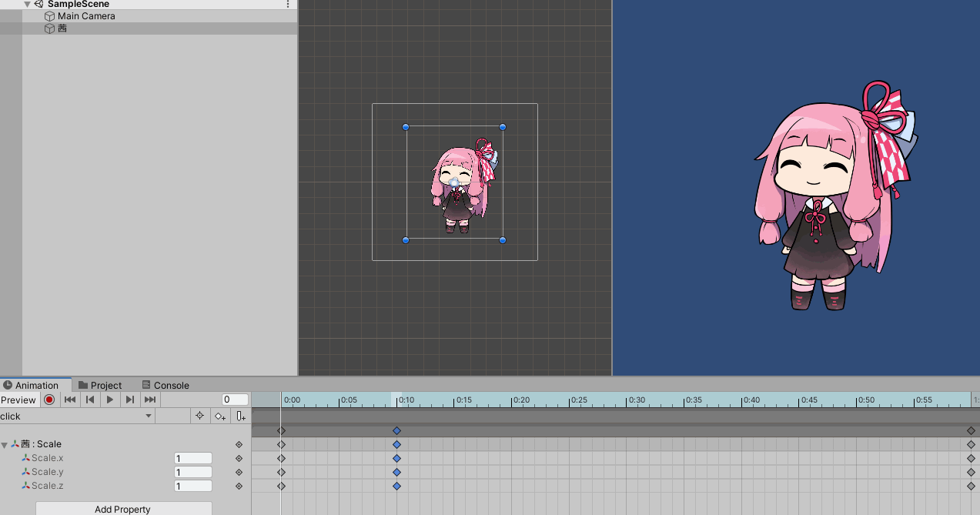980x515 pixels.
Task: Open the Console tab
Action: [x=166, y=385]
